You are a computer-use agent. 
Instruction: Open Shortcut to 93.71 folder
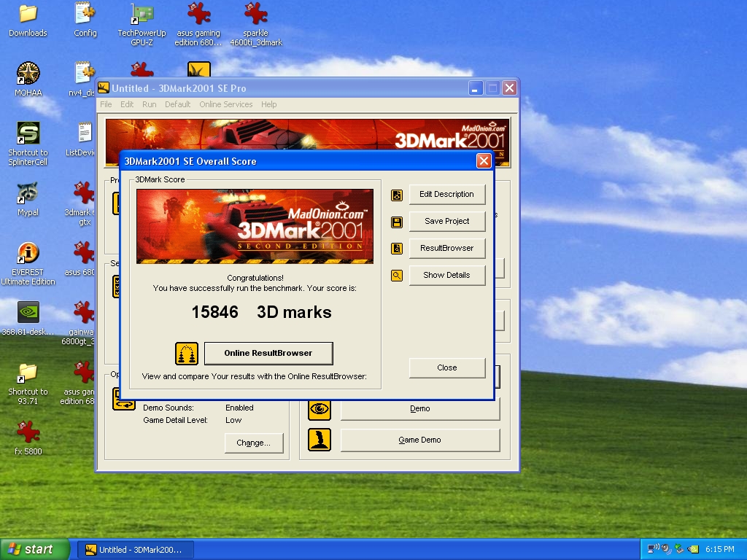(28, 384)
